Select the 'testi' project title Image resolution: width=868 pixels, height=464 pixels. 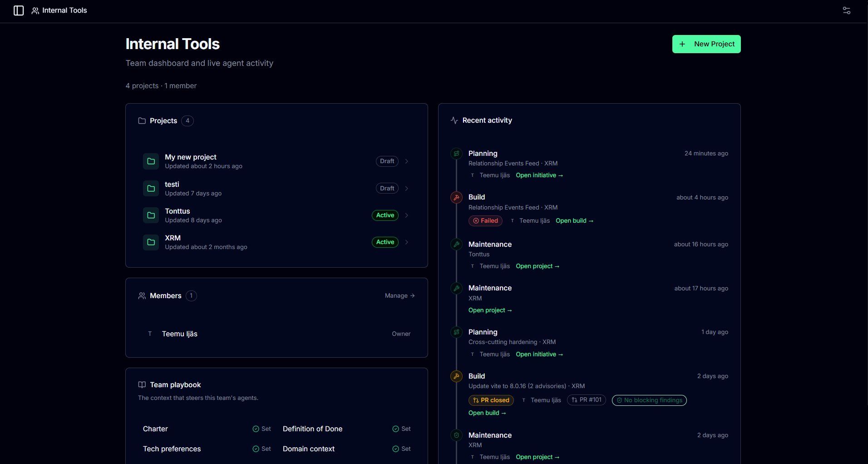[172, 185]
